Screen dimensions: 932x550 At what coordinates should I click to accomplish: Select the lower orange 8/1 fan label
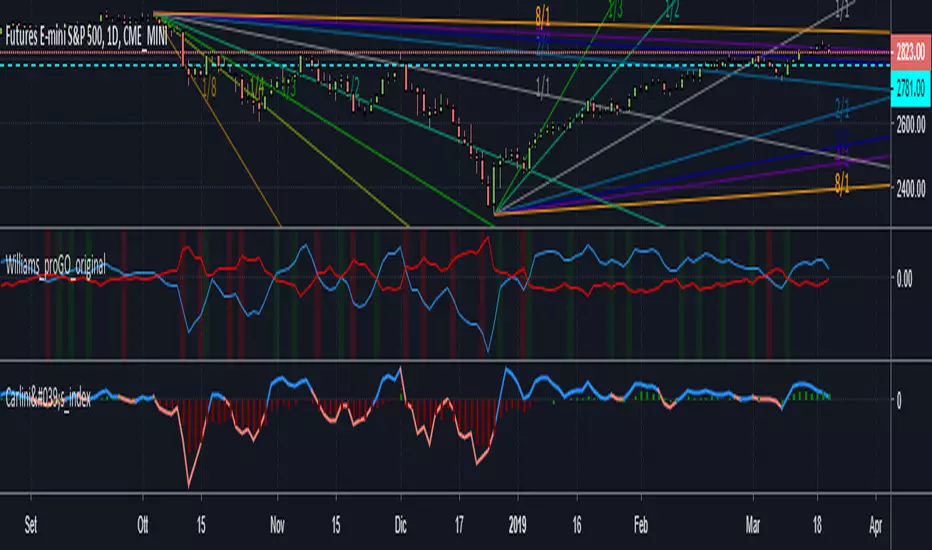tap(842, 184)
